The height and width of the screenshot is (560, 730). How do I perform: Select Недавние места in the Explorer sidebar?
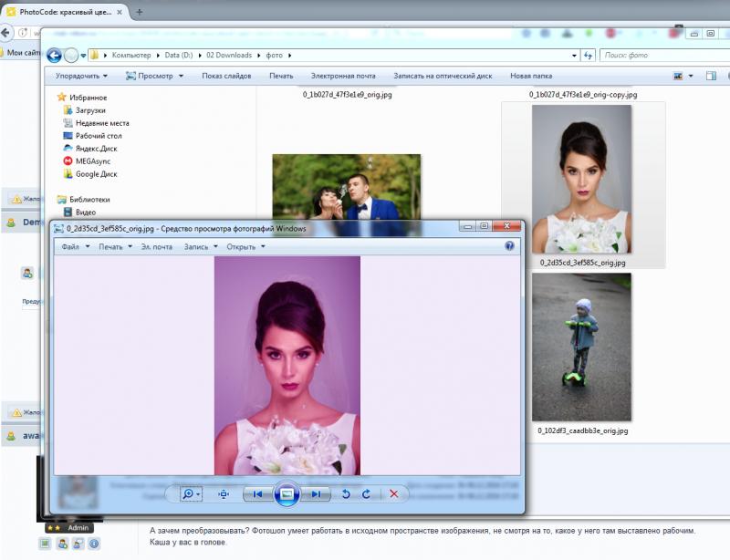click(96, 123)
